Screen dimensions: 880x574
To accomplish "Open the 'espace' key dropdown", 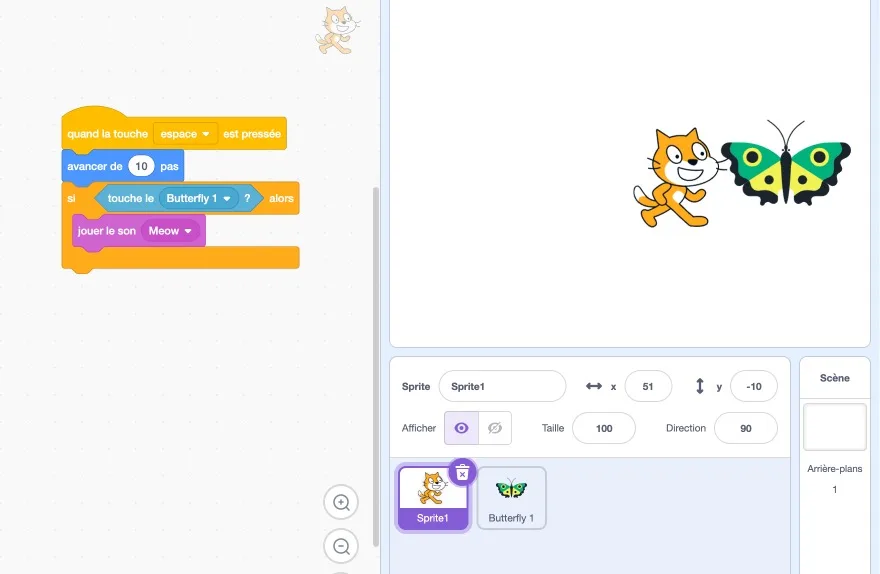I will point(185,134).
